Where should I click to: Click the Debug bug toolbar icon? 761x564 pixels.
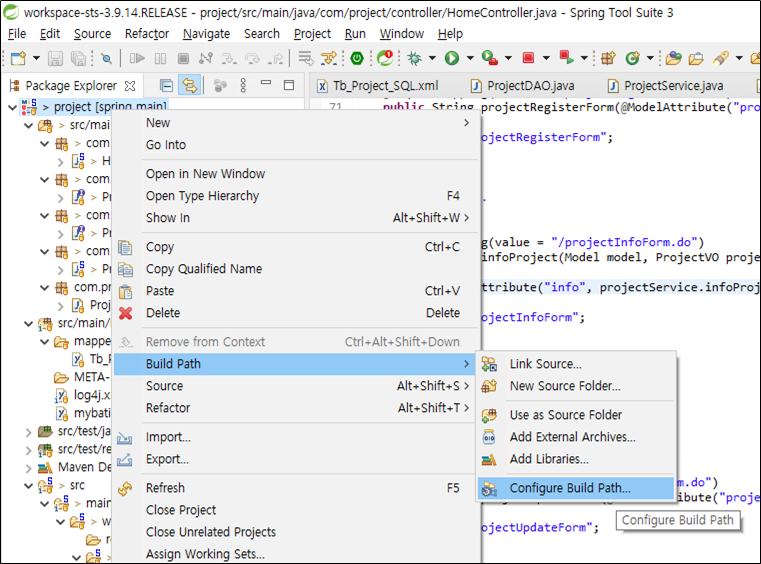tap(414, 58)
